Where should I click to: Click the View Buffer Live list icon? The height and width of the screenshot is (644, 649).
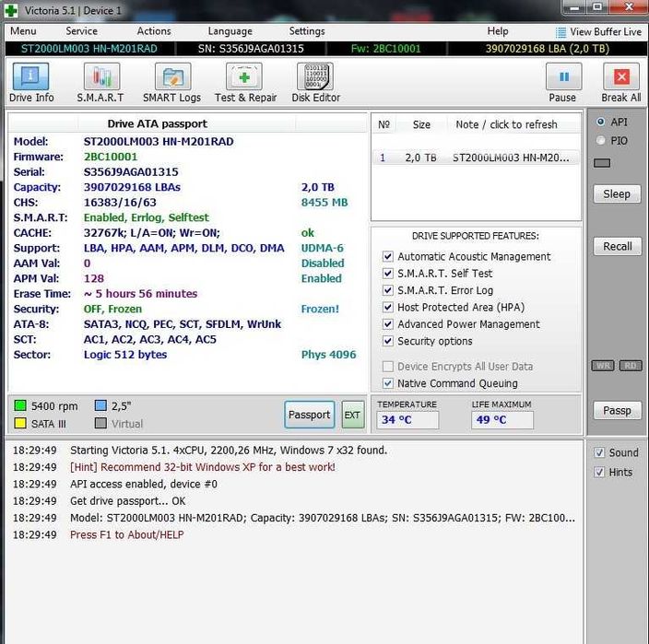[560, 32]
